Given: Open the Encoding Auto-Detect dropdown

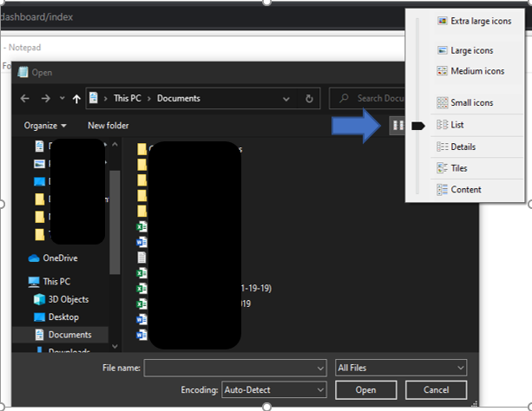Looking at the screenshot, I should (273, 390).
